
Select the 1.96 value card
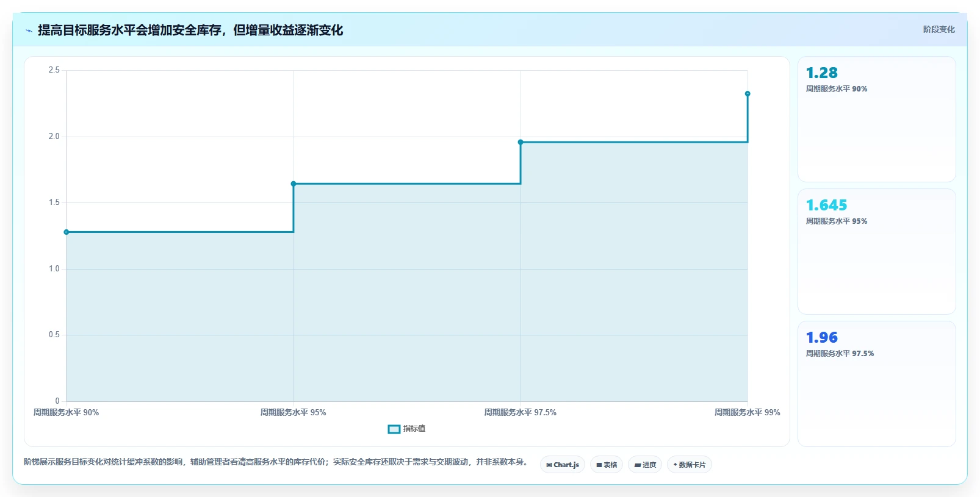[x=877, y=384]
